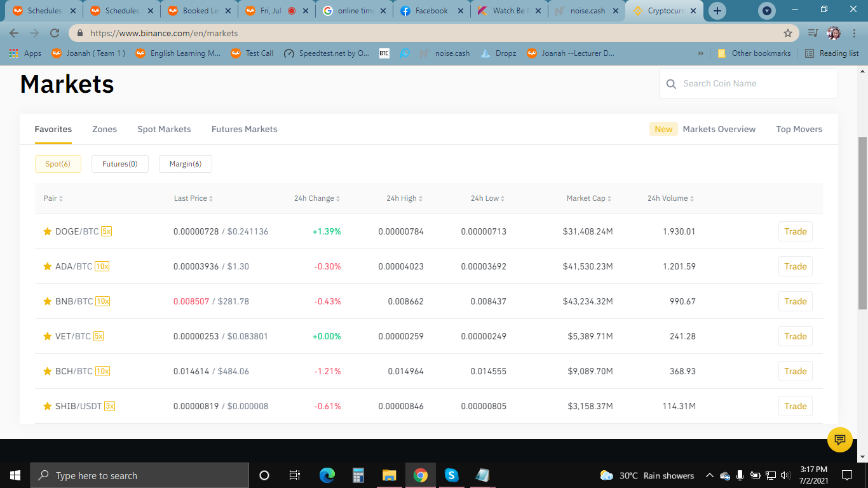Open Top Movers
The image size is (868, 488).
[x=799, y=129]
